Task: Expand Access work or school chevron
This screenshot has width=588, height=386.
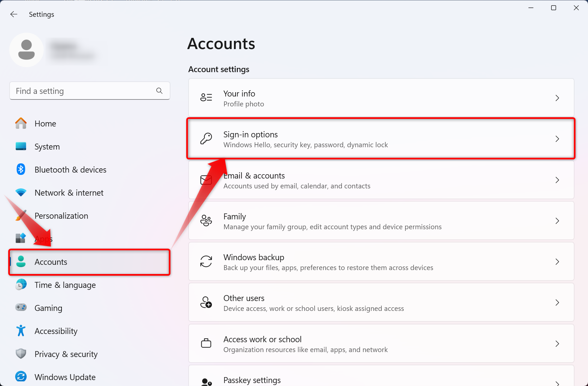Action: 557,344
